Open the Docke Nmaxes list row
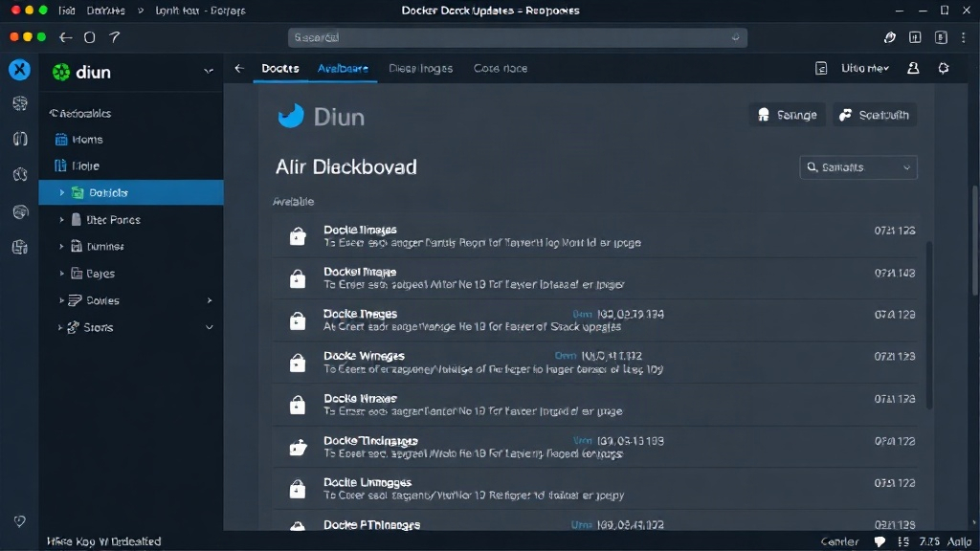Image resolution: width=980 pixels, height=551 pixels. click(x=595, y=405)
